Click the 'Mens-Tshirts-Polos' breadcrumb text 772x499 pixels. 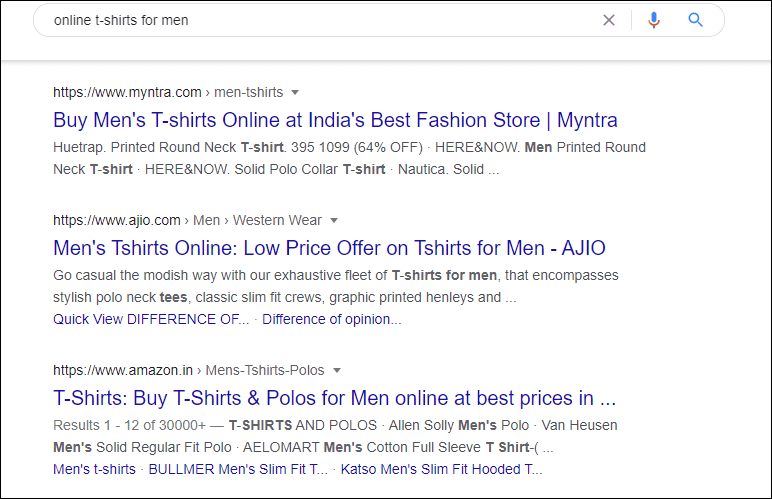tap(265, 371)
